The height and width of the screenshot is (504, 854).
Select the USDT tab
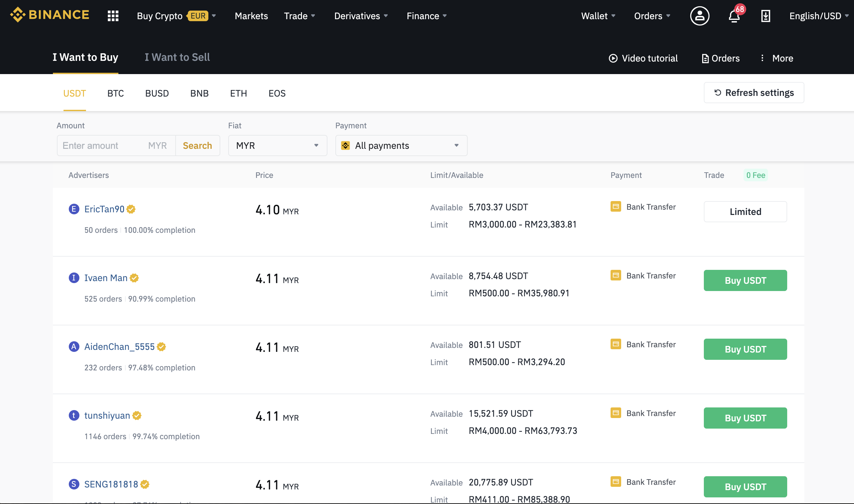tap(74, 93)
